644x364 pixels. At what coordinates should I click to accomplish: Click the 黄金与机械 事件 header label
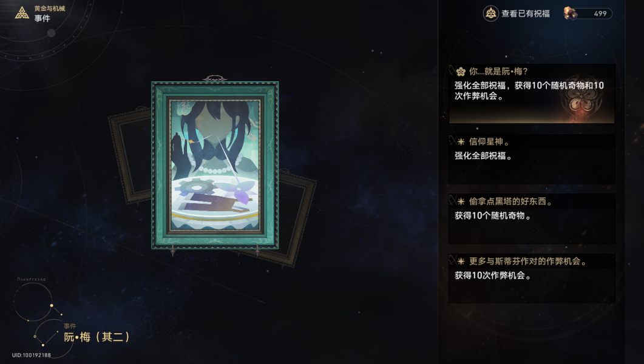click(x=50, y=13)
